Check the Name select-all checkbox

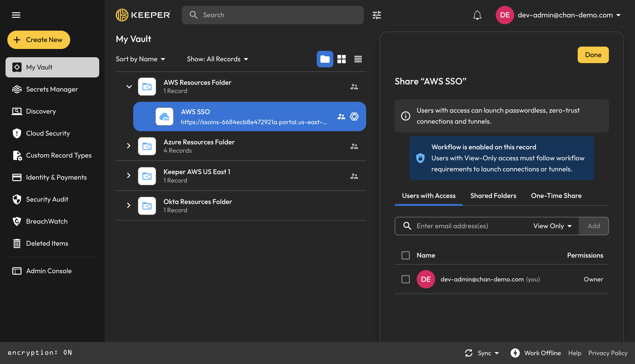(x=406, y=255)
